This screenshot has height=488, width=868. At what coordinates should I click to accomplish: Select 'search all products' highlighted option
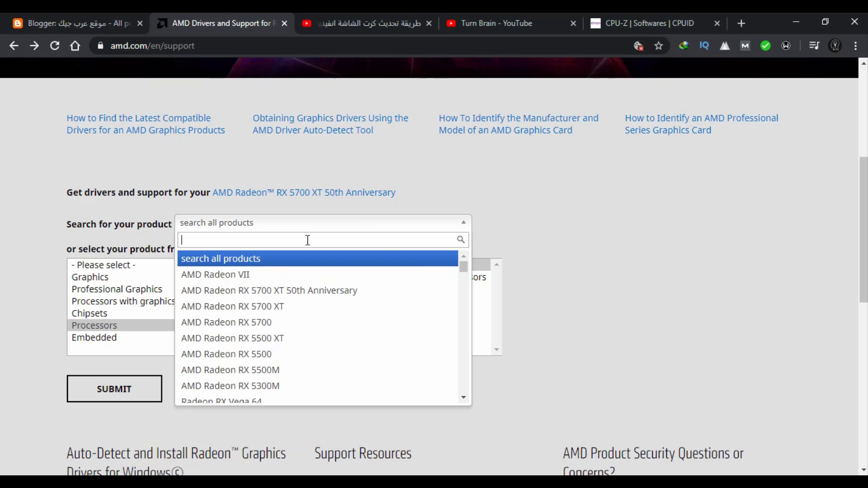[x=317, y=258]
